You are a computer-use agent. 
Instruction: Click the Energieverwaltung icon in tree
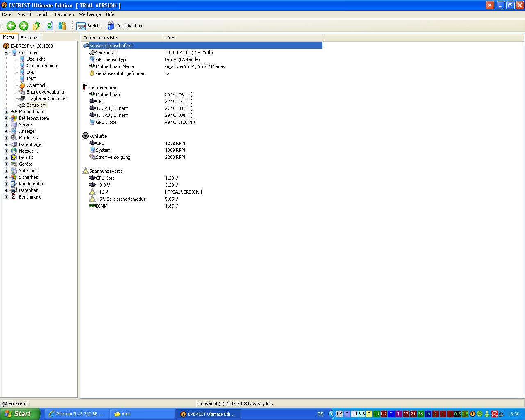point(22,92)
